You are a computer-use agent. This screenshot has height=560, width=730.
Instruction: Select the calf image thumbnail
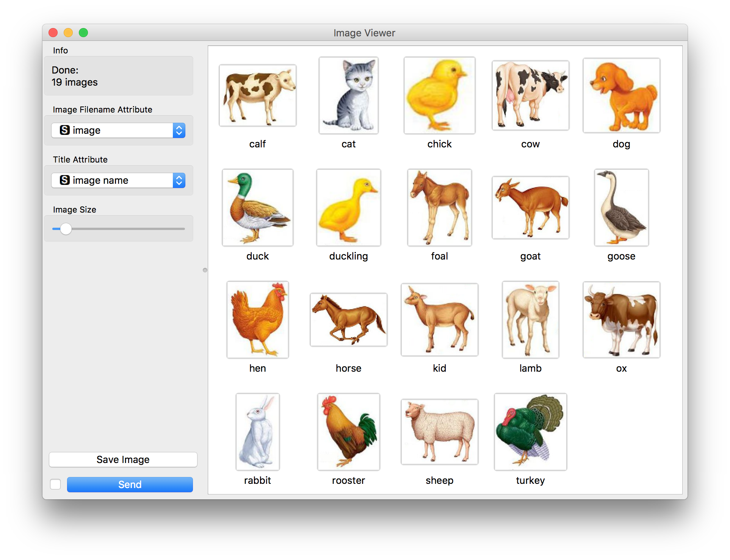(257, 95)
